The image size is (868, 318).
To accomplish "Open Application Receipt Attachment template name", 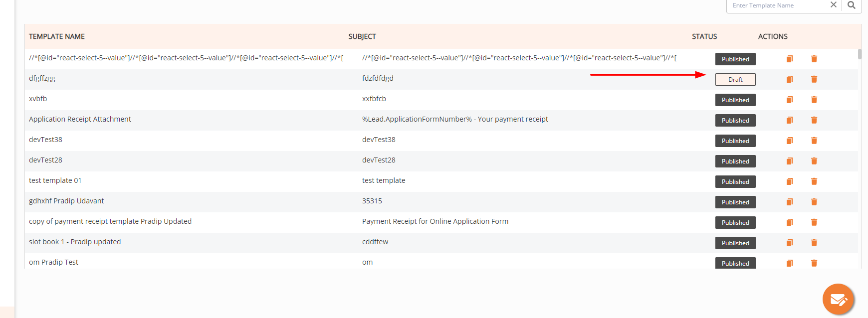I will click(x=80, y=119).
